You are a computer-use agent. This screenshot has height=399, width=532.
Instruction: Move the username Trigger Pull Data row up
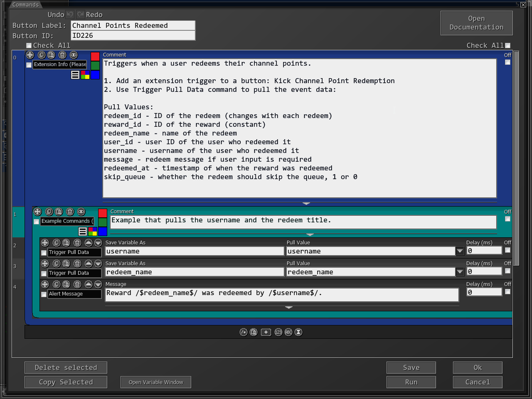(89, 243)
